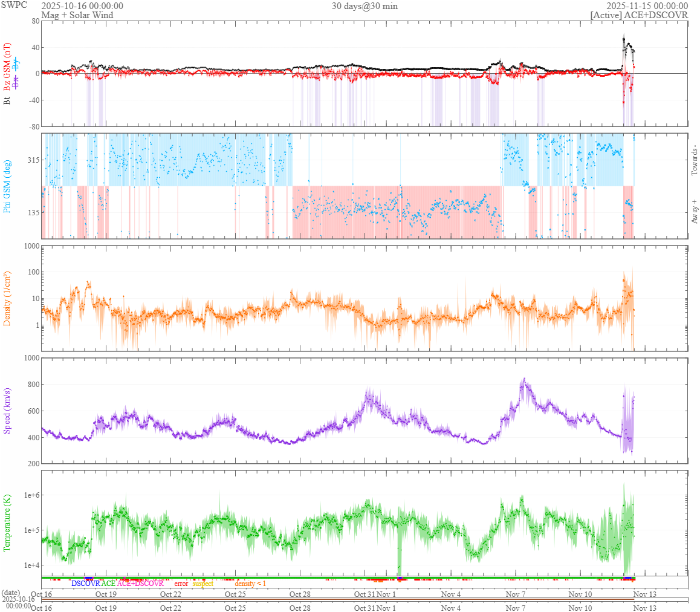The width and height of the screenshot is (700, 612).
Task: Click the red error legend entry
Action: click(x=181, y=584)
